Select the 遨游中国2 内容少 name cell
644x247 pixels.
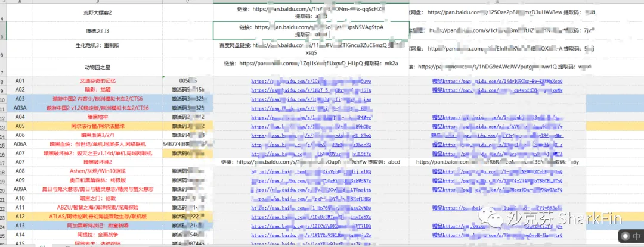tap(97, 99)
